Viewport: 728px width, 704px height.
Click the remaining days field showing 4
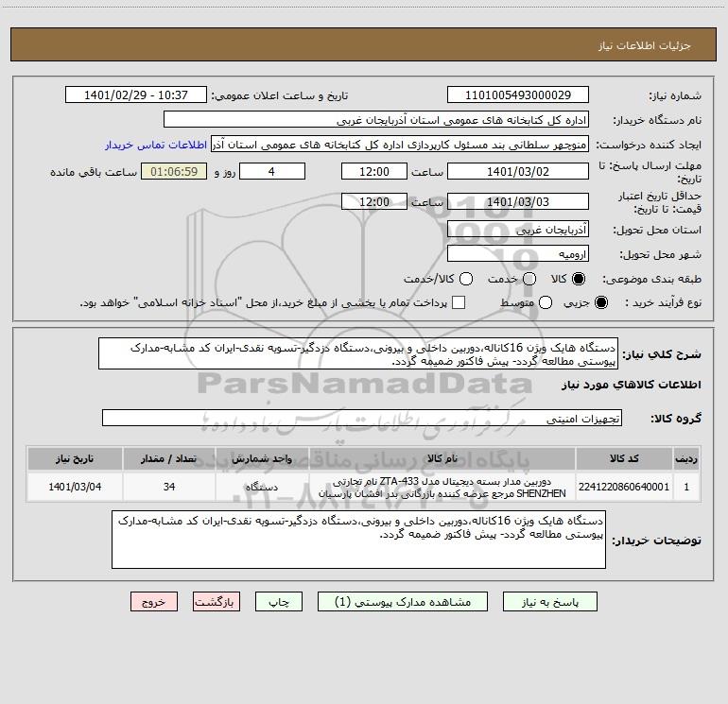272,171
